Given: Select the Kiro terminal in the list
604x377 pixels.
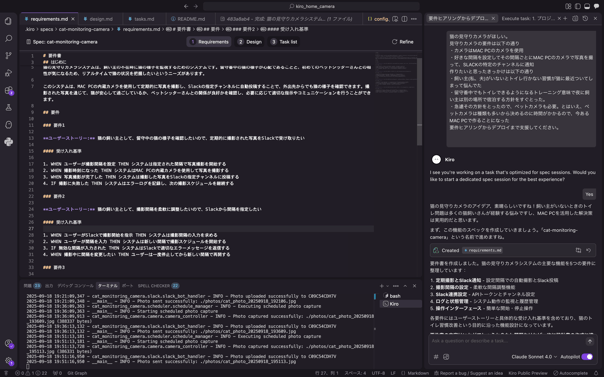Looking at the screenshot, I should click(x=401, y=304).
